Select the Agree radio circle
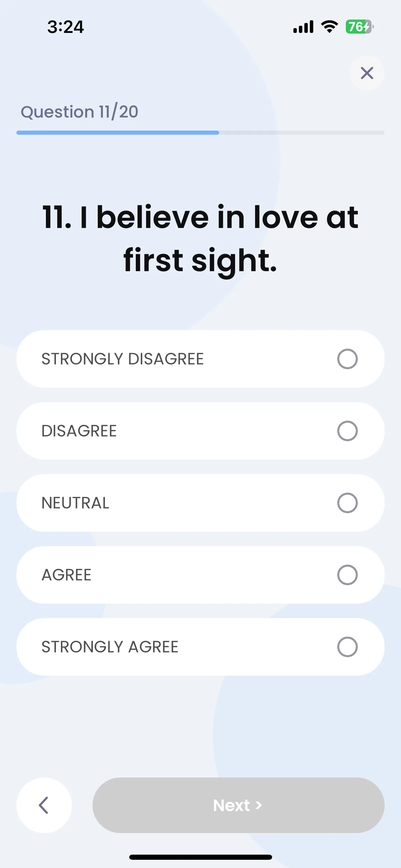401x868 pixels. [x=347, y=575]
